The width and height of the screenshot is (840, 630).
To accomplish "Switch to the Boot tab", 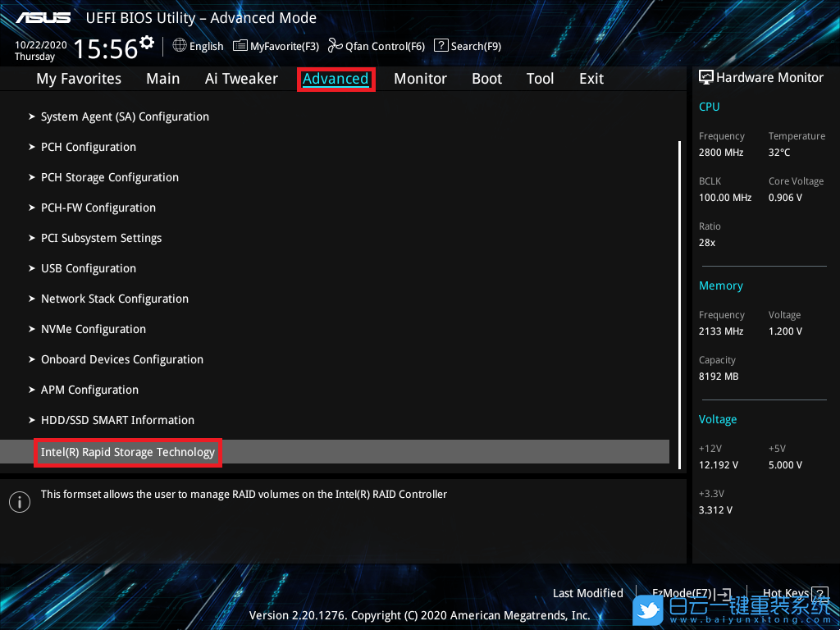I will [x=486, y=79].
